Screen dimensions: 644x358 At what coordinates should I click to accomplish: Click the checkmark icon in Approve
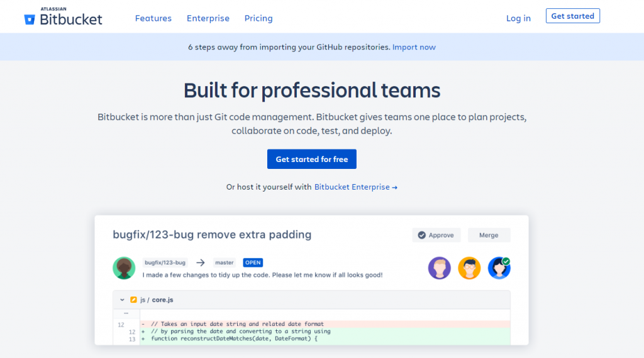(421, 235)
